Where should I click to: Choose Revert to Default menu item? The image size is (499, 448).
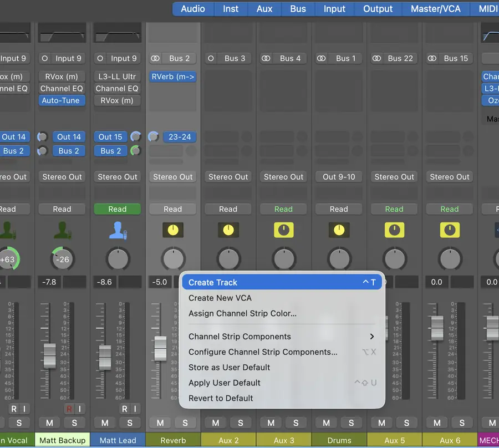pos(282,398)
